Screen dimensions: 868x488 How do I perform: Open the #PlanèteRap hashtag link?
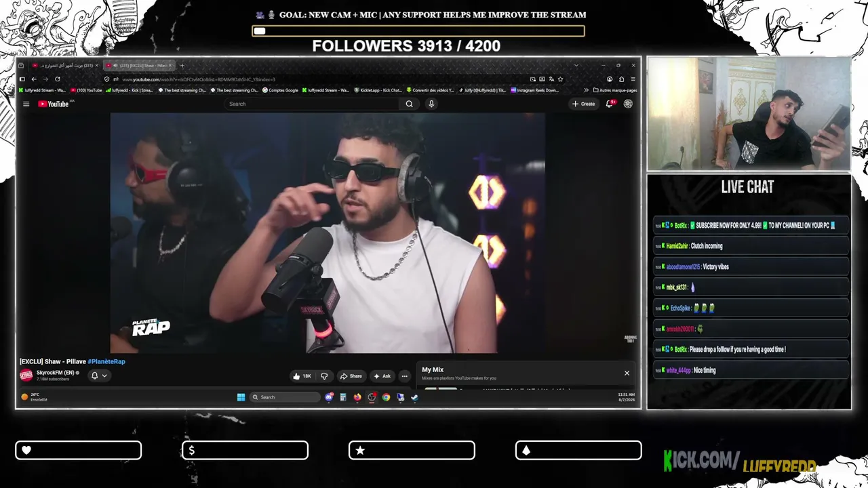pos(106,362)
